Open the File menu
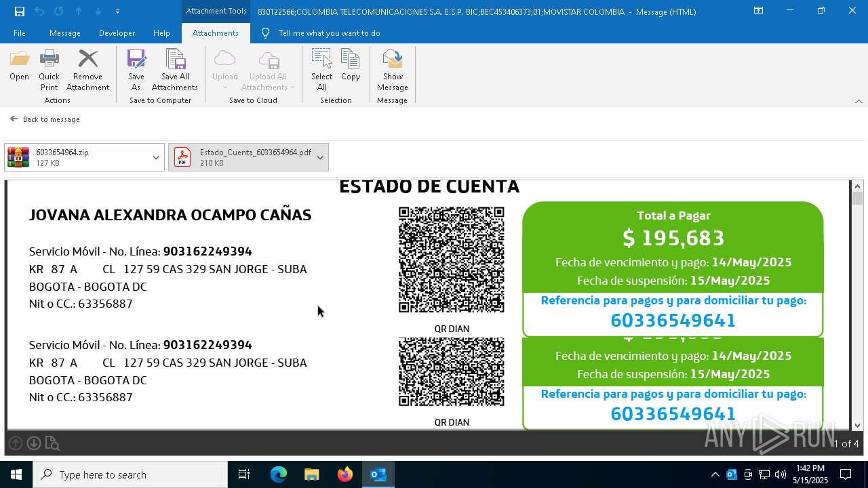This screenshot has height=488, width=868. pos(20,33)
